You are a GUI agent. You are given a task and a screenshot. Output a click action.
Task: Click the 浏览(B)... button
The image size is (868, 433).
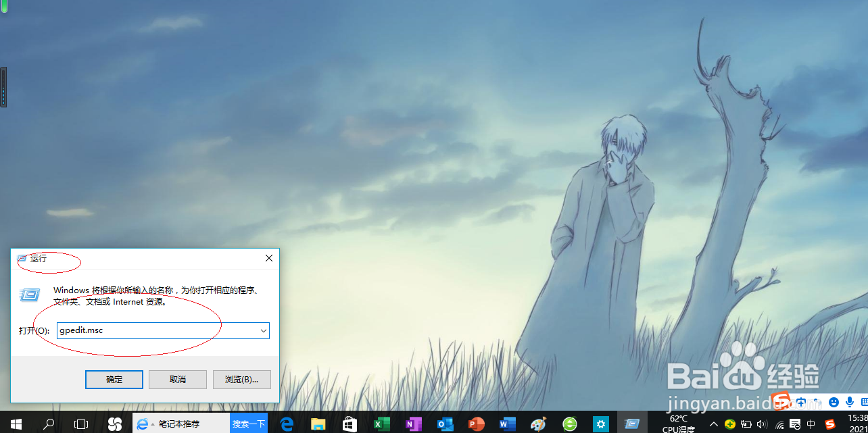(242, 380)
